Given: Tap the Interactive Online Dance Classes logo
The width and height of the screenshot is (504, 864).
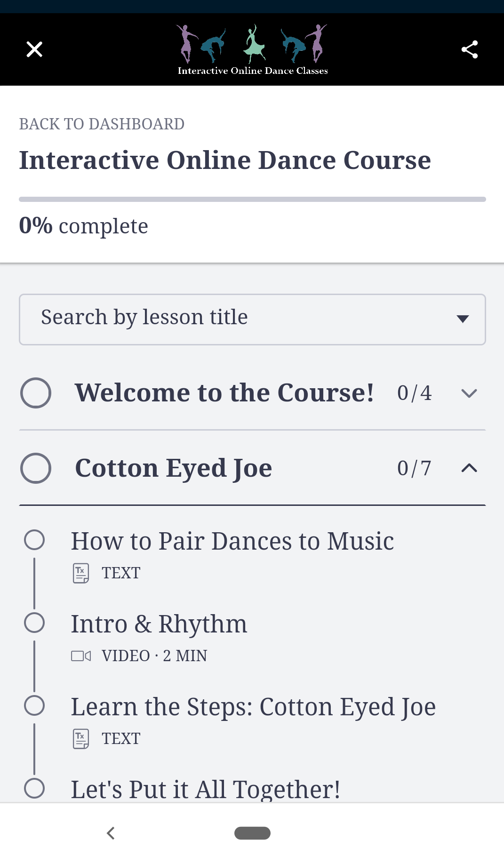Looking at the screenshot, I should (253, 49).
